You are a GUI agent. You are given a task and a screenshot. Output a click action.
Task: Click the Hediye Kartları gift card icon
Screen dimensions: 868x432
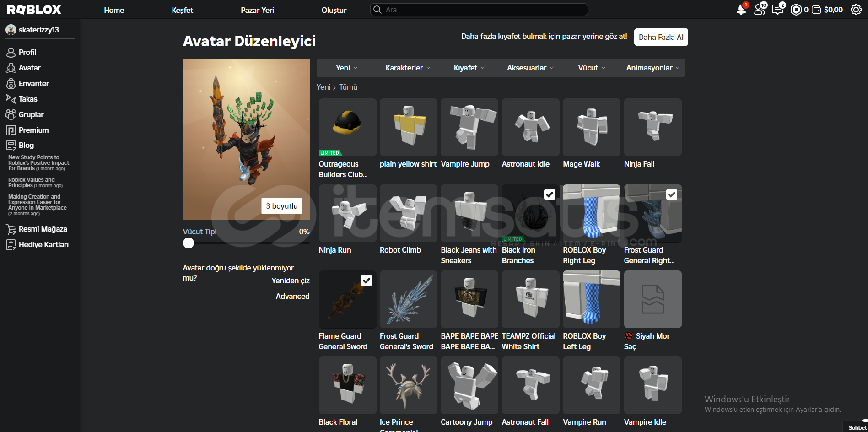(x=11, y=244)
